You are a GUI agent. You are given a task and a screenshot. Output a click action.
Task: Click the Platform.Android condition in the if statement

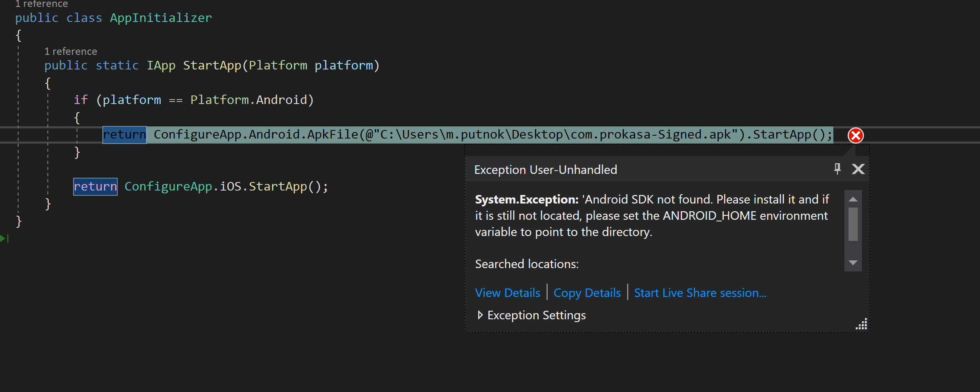click(x=248, y=100)
